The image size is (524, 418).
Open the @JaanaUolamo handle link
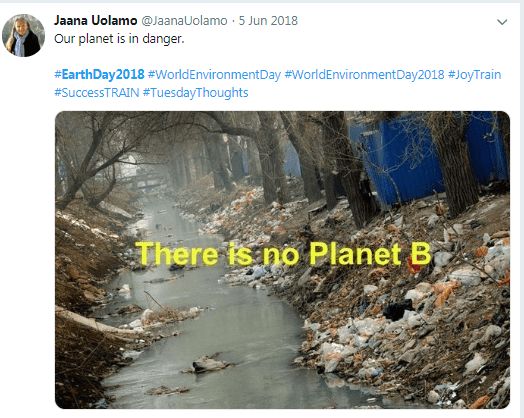coord(184,21)
